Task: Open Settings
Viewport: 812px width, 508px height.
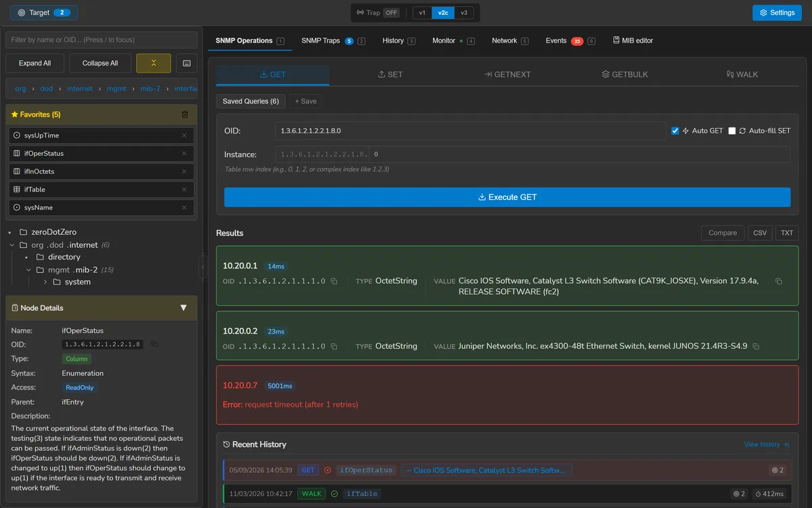Action: (777, 13)
